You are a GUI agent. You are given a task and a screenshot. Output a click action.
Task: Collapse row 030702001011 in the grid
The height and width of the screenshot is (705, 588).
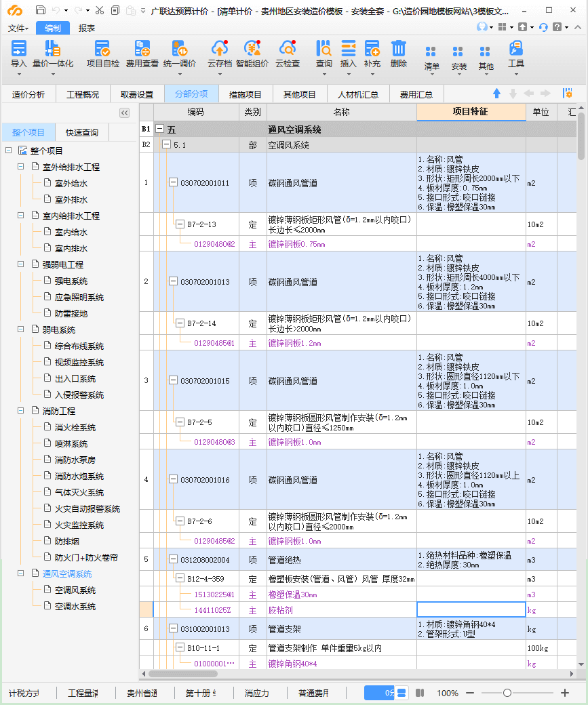pyautogui.click(x=173, y=183)
